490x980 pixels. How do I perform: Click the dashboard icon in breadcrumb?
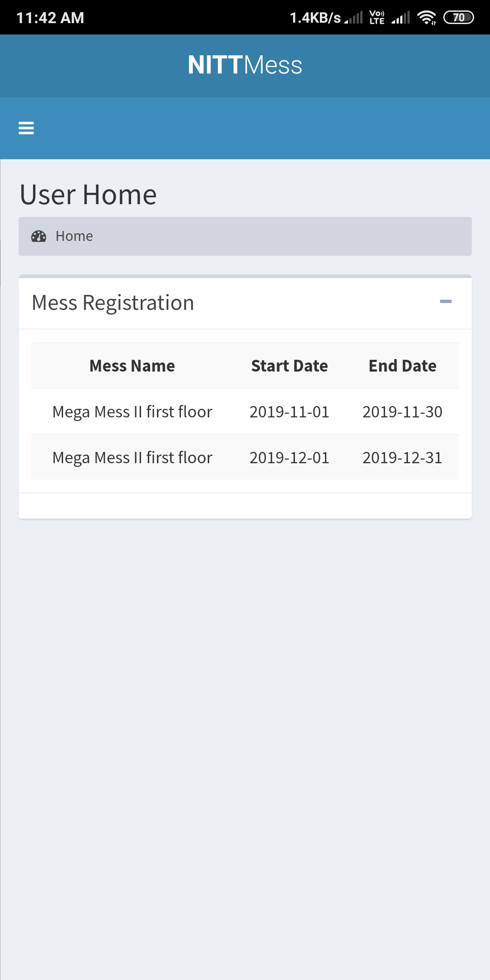click(39, 236)
